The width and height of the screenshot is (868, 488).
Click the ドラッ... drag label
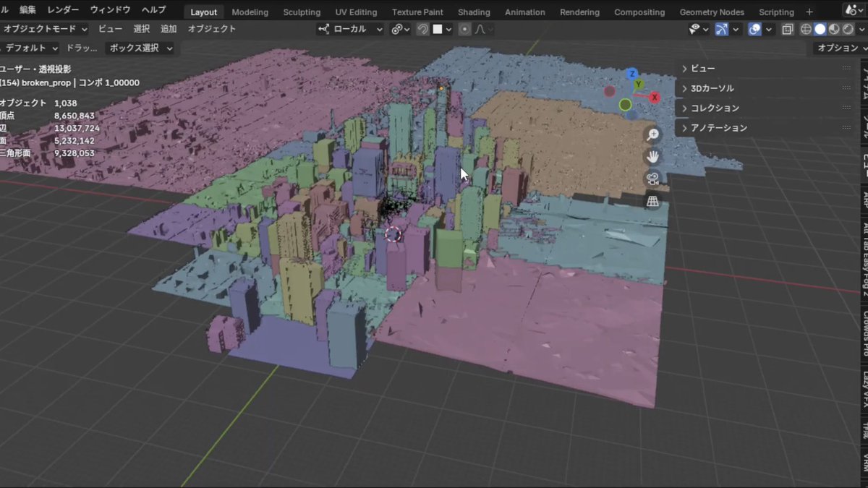(81, 48)
